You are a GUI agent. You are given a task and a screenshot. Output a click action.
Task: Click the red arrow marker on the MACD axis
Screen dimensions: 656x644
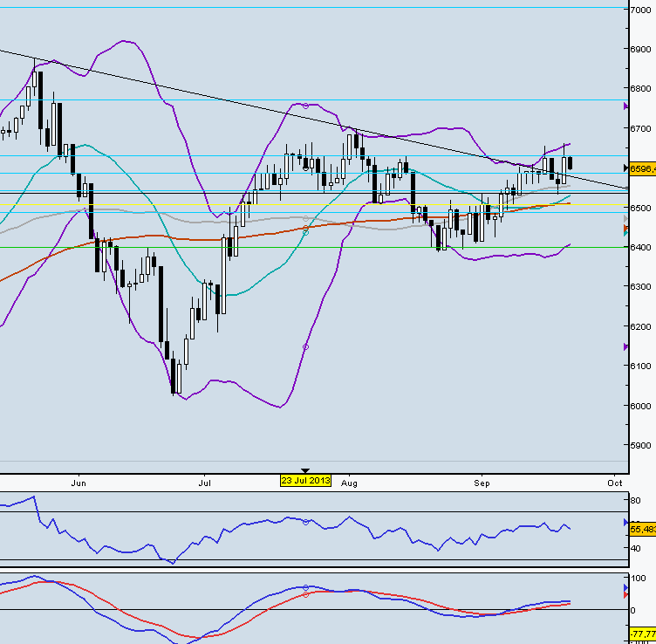(x=625, y=594)
